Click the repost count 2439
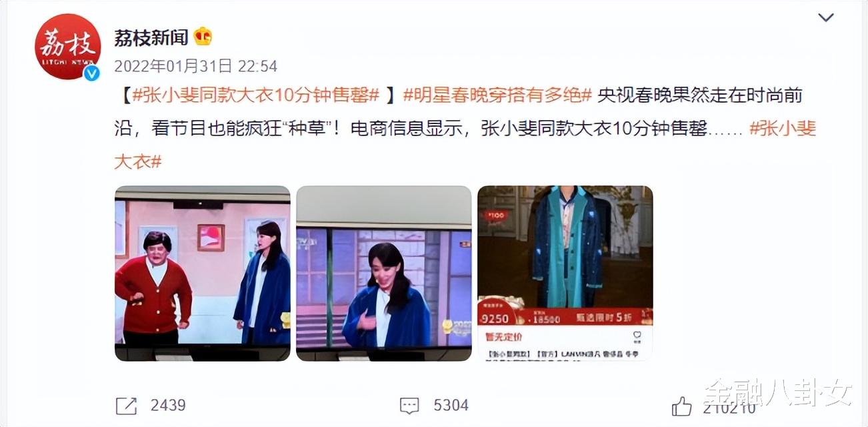868x427 pixels. click(x=168, y=405)
